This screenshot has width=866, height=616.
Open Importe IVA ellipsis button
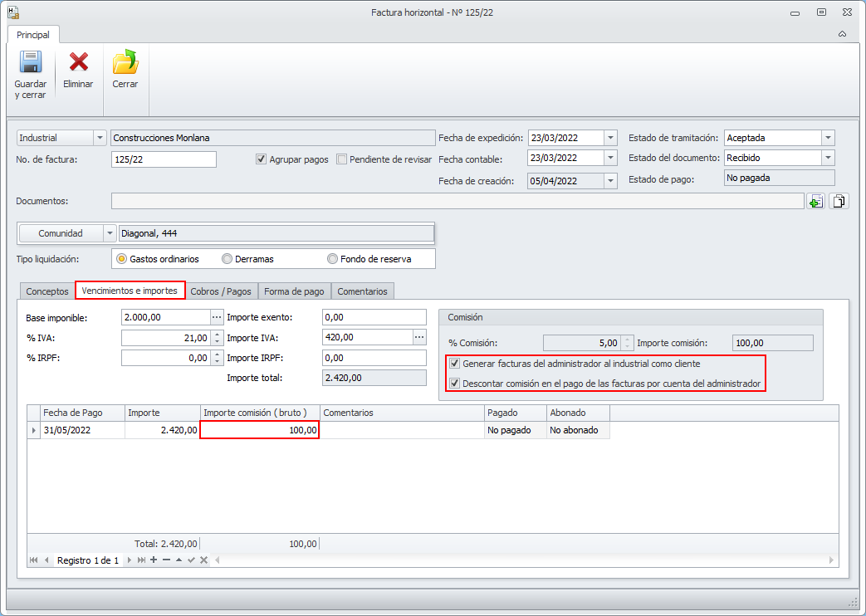(x=419, y=337)
